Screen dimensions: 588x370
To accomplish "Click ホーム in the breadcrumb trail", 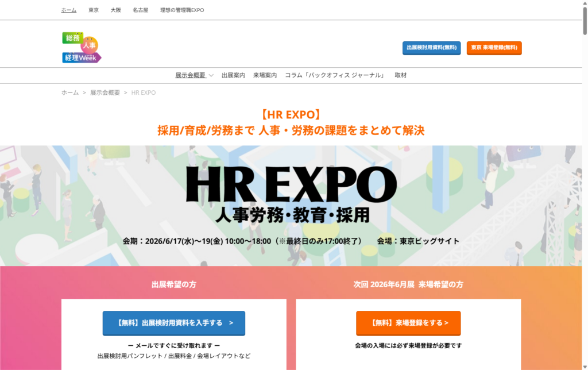I will tap(70, 92).
